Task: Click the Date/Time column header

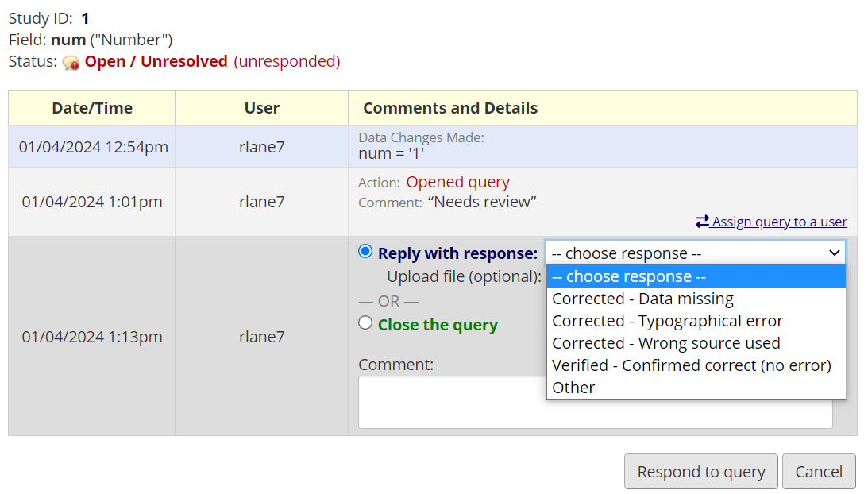Action: (92, 108)
